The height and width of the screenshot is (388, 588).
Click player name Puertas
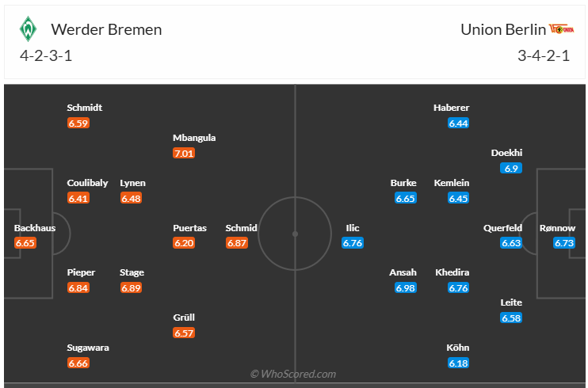tap(190, 228)
